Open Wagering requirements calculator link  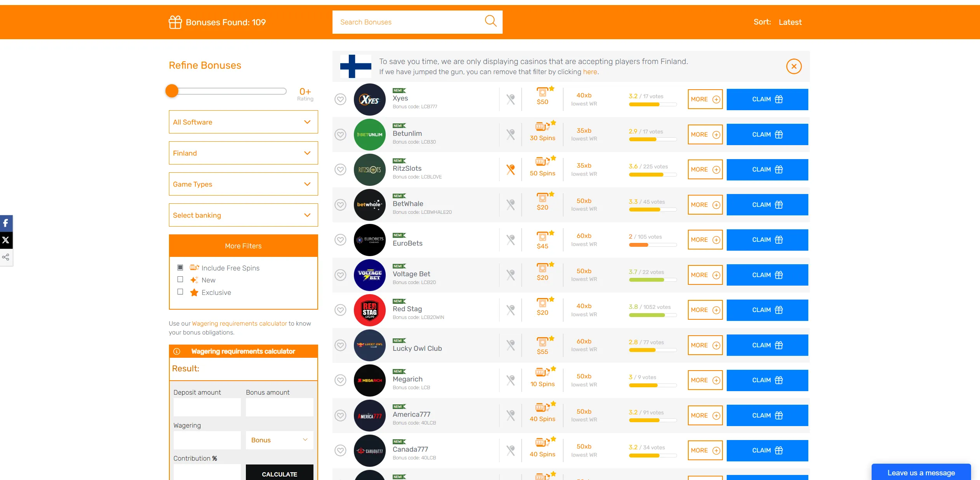(x=239, y=323)
